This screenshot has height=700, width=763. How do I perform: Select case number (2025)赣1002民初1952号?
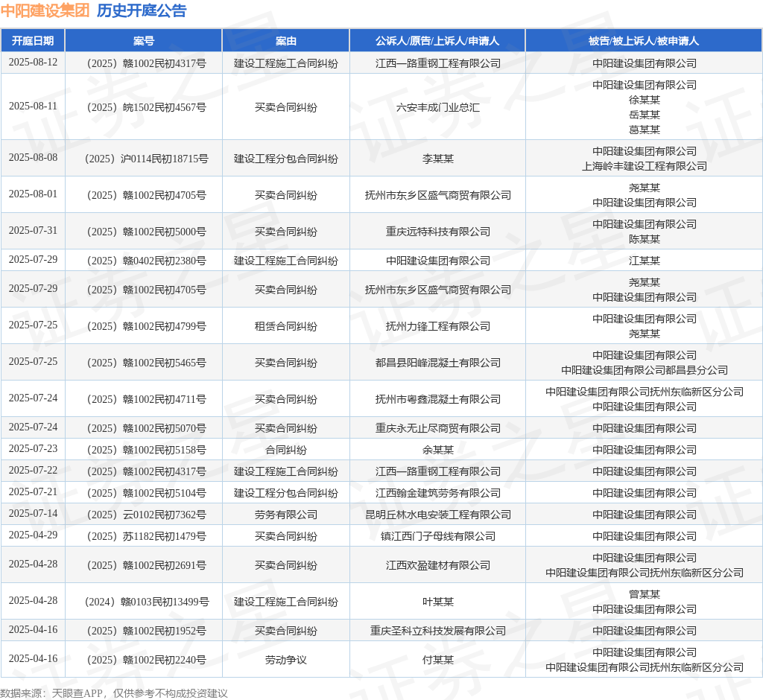click(145, 631)
